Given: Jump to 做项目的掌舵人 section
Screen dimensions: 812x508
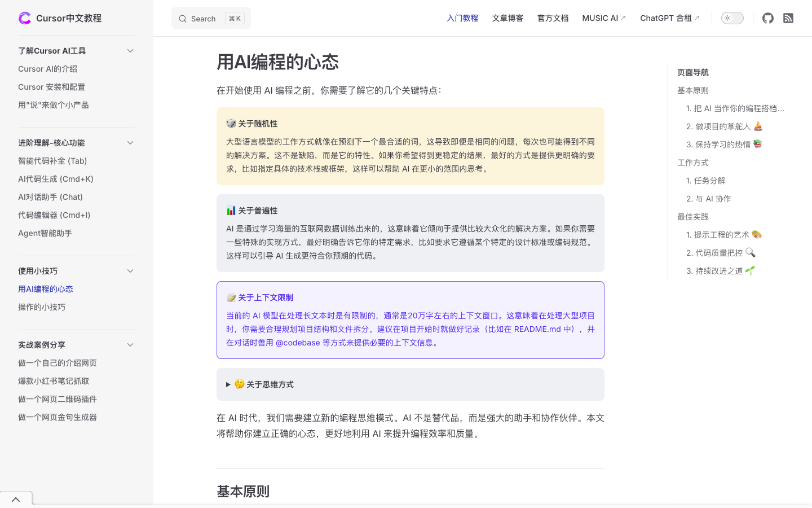Looking at the screenshot, I should click(x=725, y=126).
